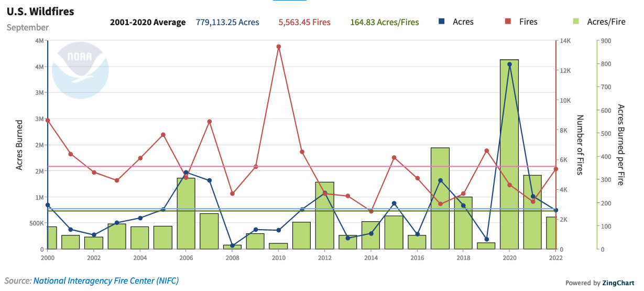Select the 2019 red Fires data point
The width and height of the screenshot is (644, 291).
pyautogui.click(x=486, y=151)
